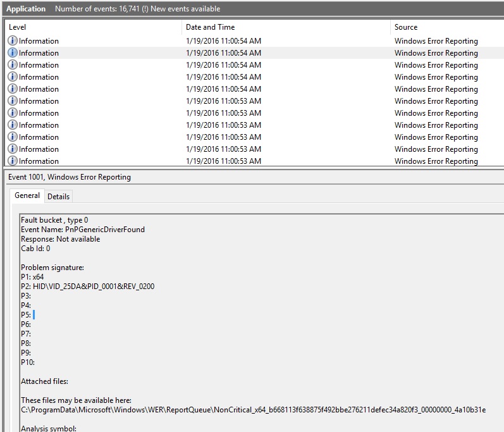Screen dimensions: 504x432
Task: Click the info icon of the highlighted event row
Action: point(12,52)
